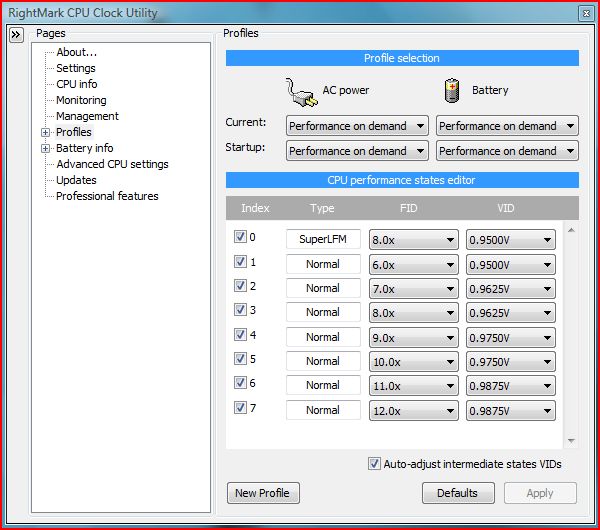Click the Normal type field for index 1
600x530 pixels.
click(x=323, y=264)
